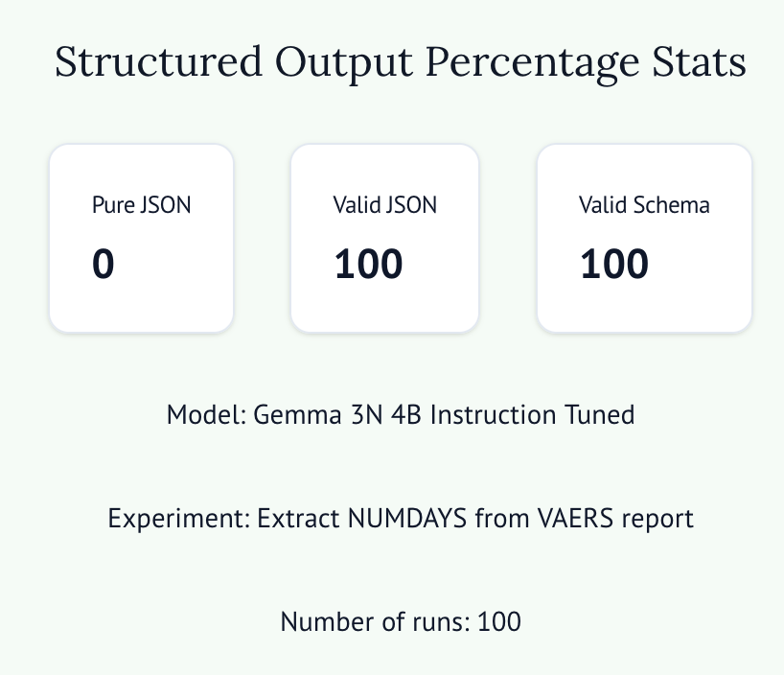The image size is (784, 675).
Task: Click the word Gemma in model line
Action: click(x=297, y=415)
